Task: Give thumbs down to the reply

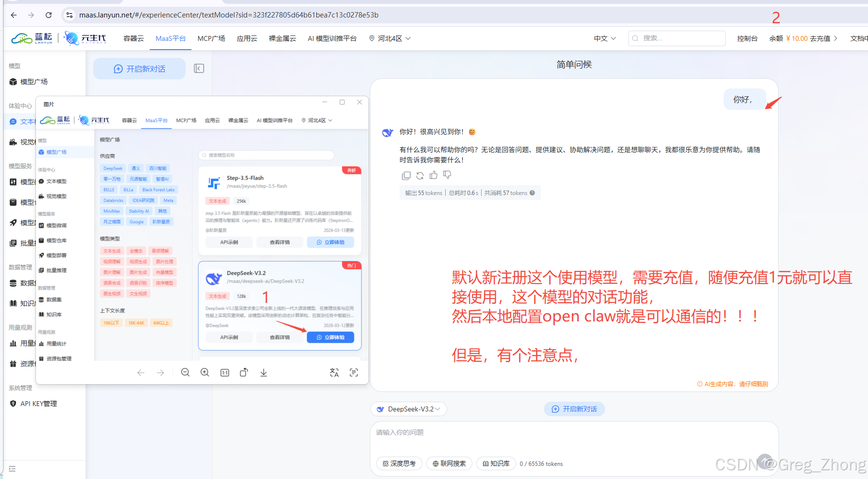Action: click(x=447, y=175)
